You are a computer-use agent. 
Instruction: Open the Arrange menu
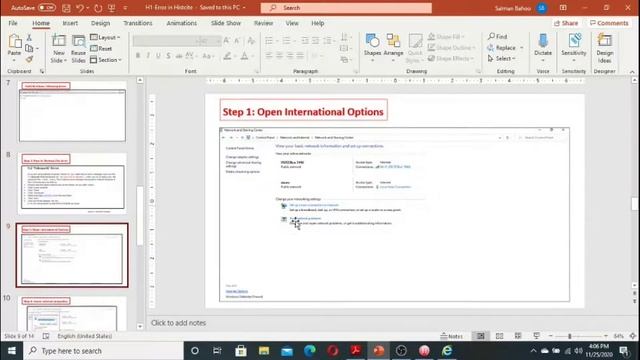pyautogui.click(x=393, y=48)
